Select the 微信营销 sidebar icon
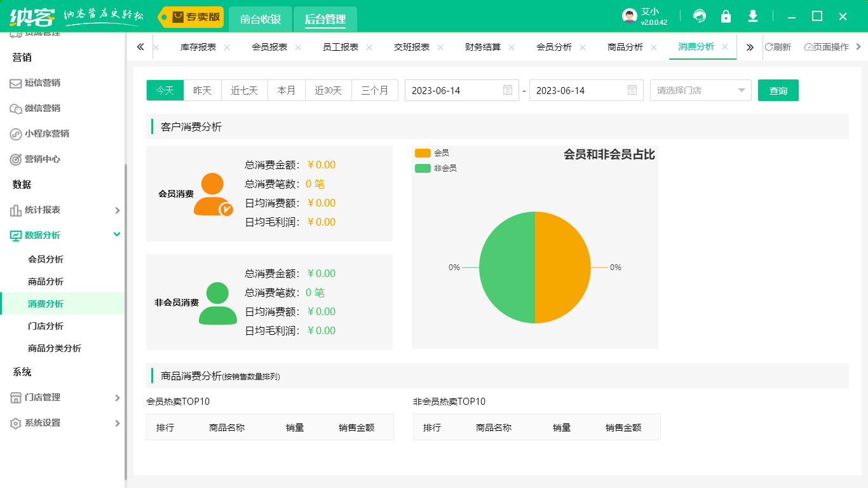Image resolution: width=868 pixels, height=488 pixels. point(15,108)
